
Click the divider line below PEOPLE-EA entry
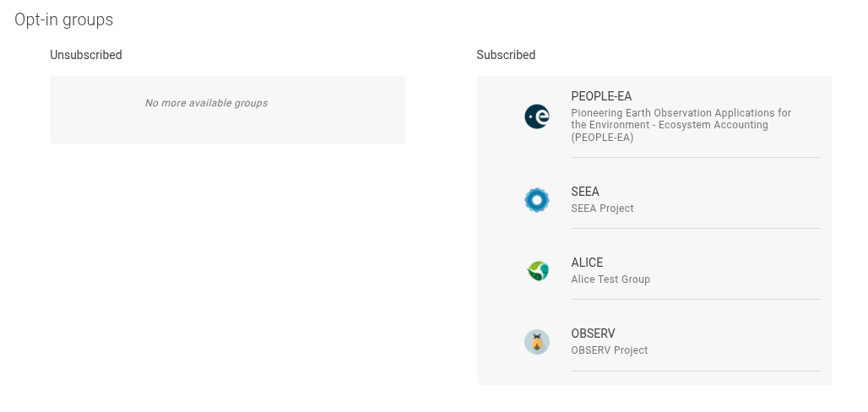695,157
